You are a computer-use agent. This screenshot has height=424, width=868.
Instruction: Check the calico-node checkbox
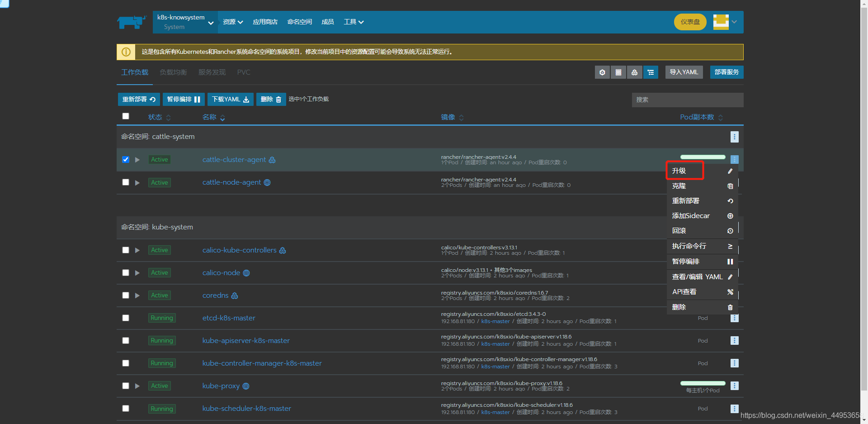pos(126,272)
